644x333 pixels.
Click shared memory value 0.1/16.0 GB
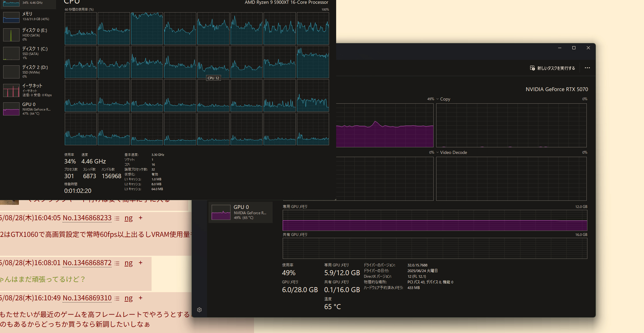(342, 290)
